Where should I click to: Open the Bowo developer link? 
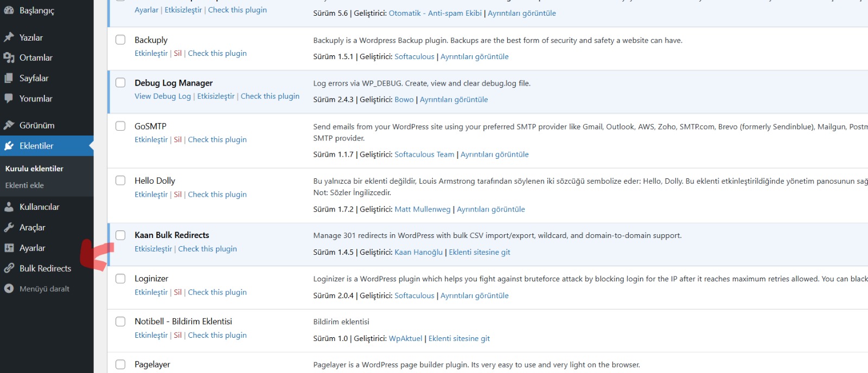click(404, 100)
